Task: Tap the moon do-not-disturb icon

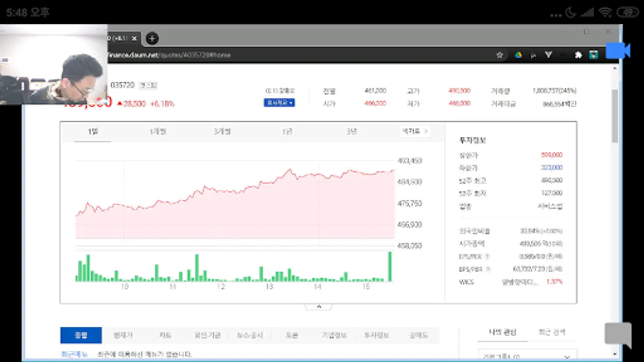Action: point(570,12)
